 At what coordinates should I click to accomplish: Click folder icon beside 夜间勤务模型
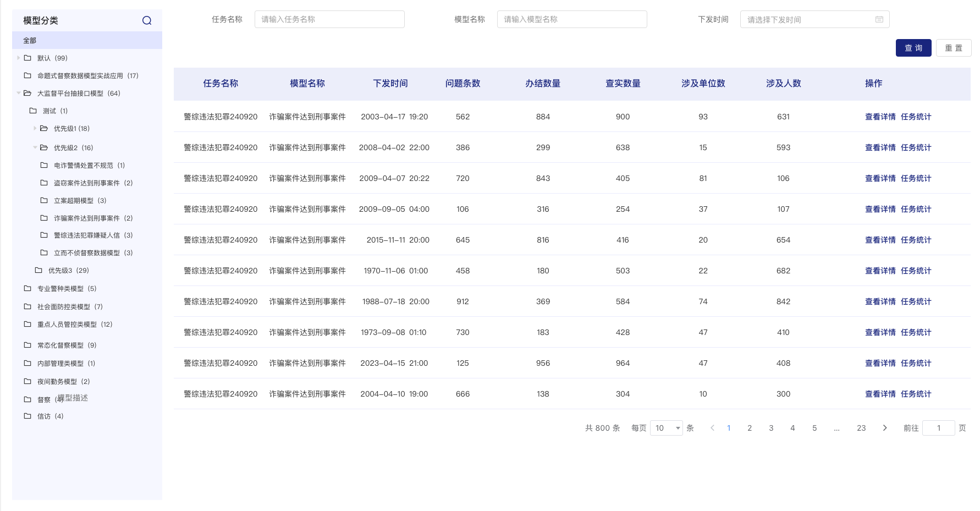point(27,382)
